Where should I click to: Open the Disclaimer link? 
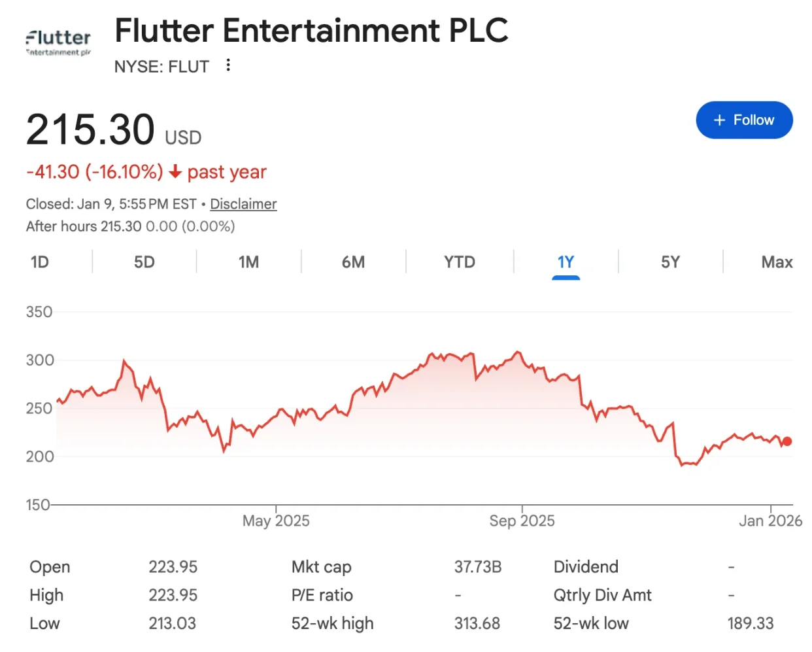click(243, 204)
